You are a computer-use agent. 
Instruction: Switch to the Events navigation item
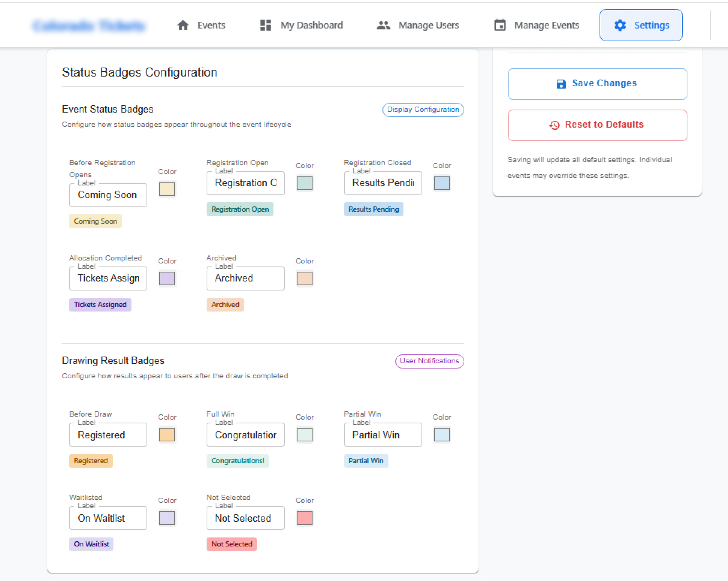click(211, 25)
